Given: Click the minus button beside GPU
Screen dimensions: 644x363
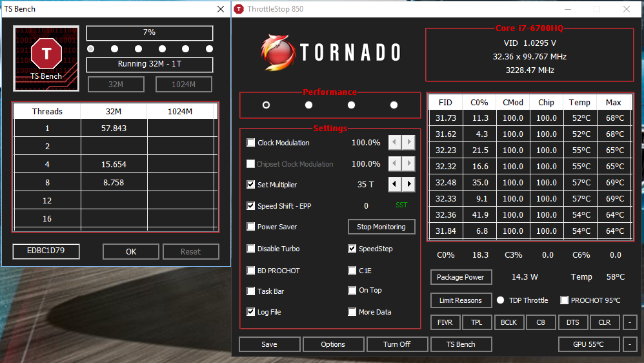Looking at the screenshot, I should pyautogui.click(x=630, y=344).
